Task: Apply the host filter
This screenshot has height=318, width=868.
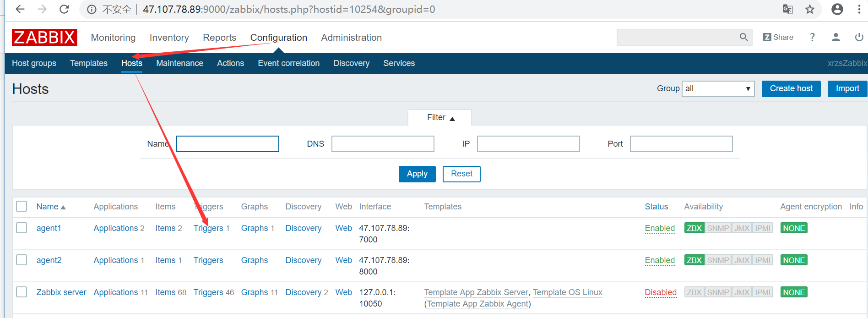Action: click(417, 174)
